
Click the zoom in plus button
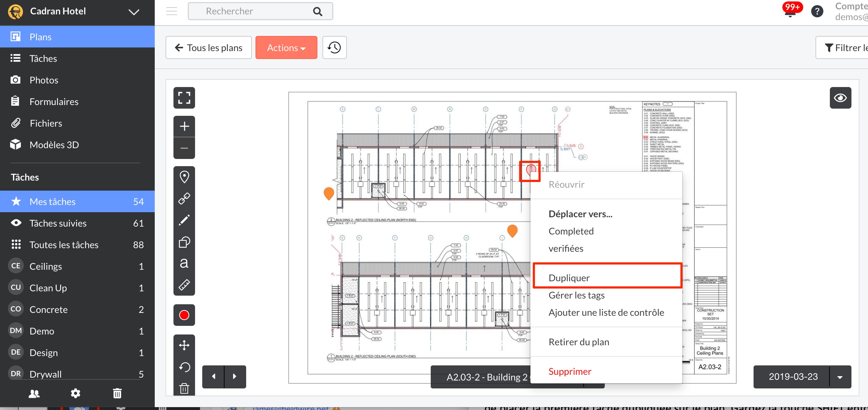[184, 126]
